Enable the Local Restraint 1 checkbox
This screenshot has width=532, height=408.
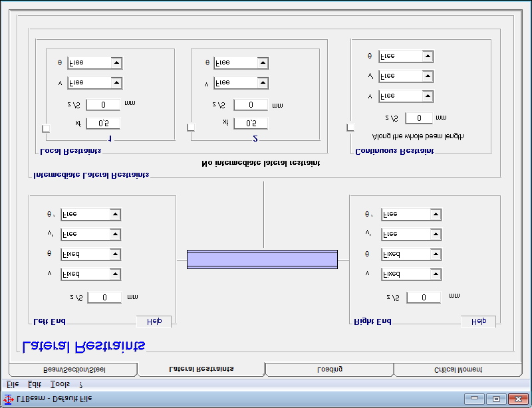pyautogui.click(x=46, y=128)
